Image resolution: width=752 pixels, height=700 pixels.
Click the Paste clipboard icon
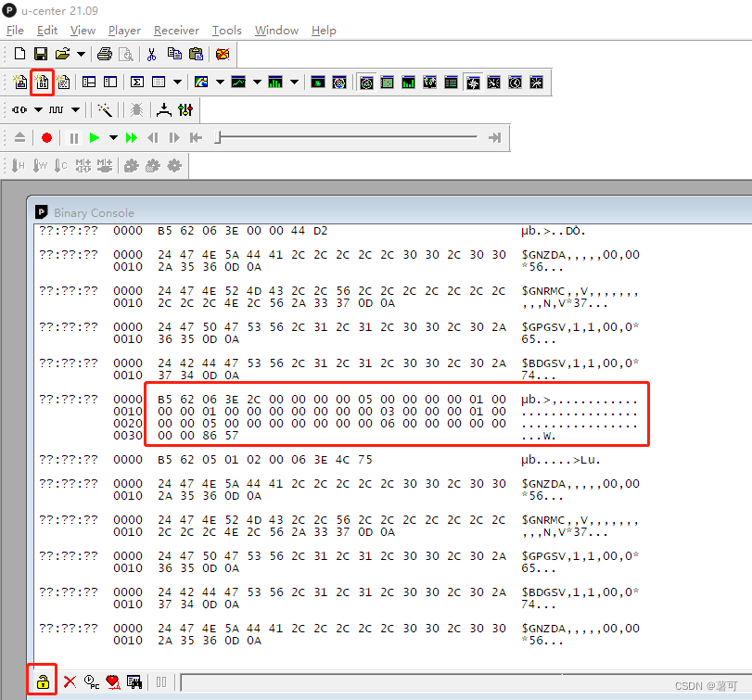[x=197, y=54]
